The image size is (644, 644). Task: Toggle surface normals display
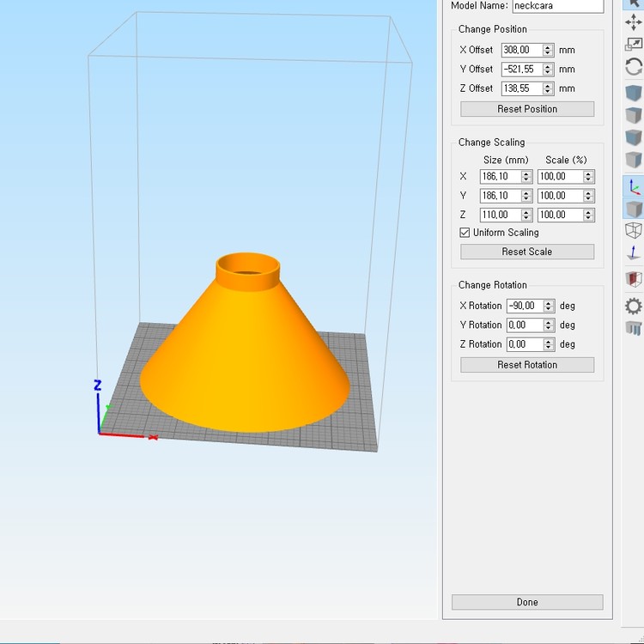coord(634,252)
